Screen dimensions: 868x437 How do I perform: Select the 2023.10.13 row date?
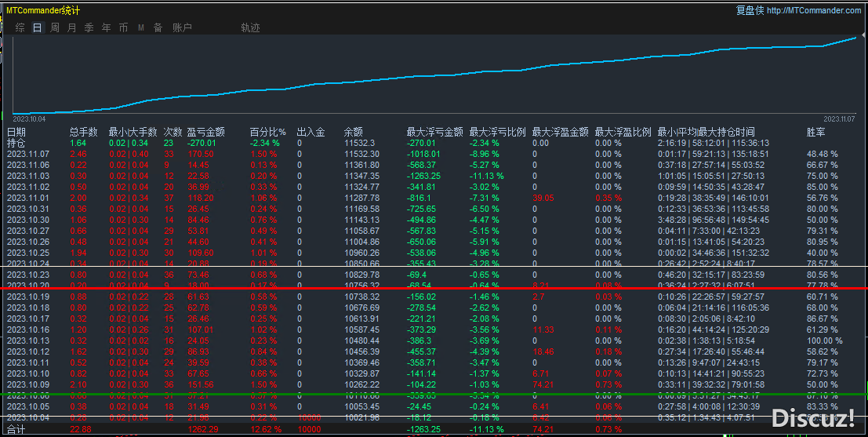point(28,341)
